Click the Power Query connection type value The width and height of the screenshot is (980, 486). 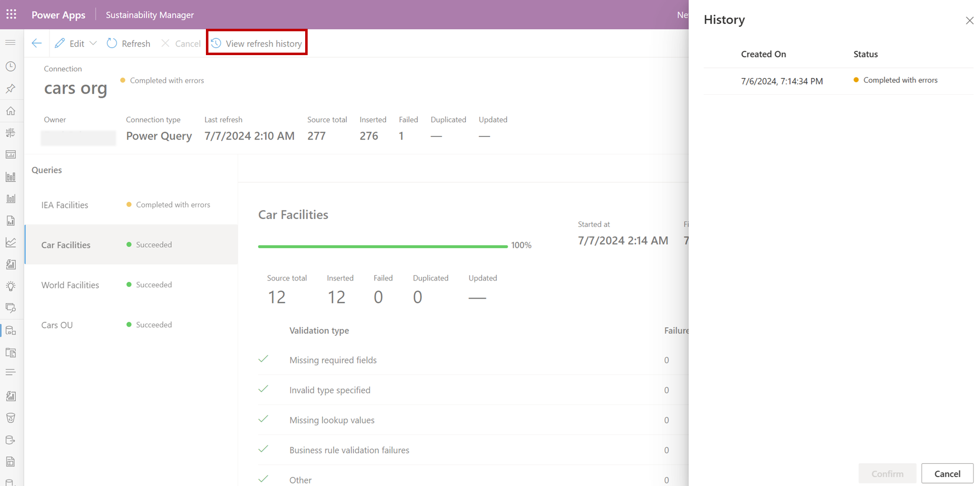[159, 136]
